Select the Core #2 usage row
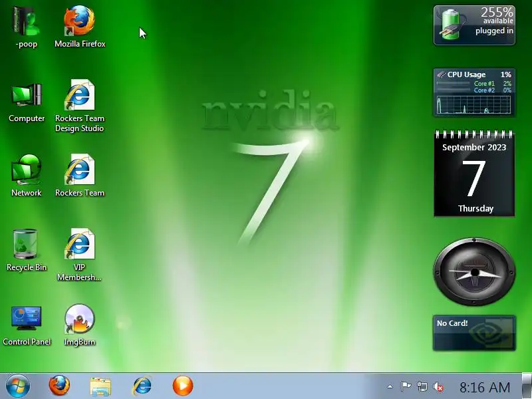Viewport: 532px width, 399px height. [x=474, y=90]
